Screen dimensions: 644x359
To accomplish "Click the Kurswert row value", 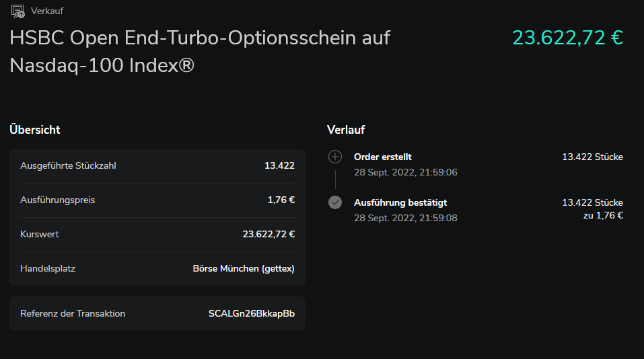I will click(x=269, y=234).
